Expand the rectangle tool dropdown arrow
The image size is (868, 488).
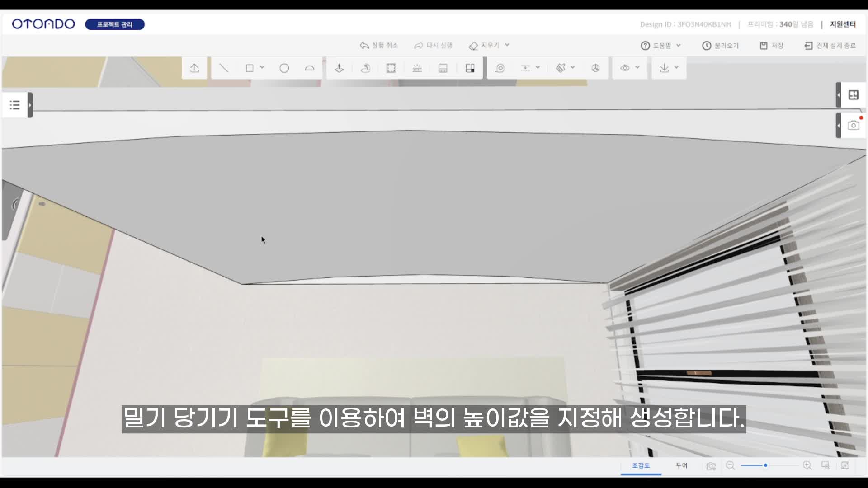tap(262, 67)
